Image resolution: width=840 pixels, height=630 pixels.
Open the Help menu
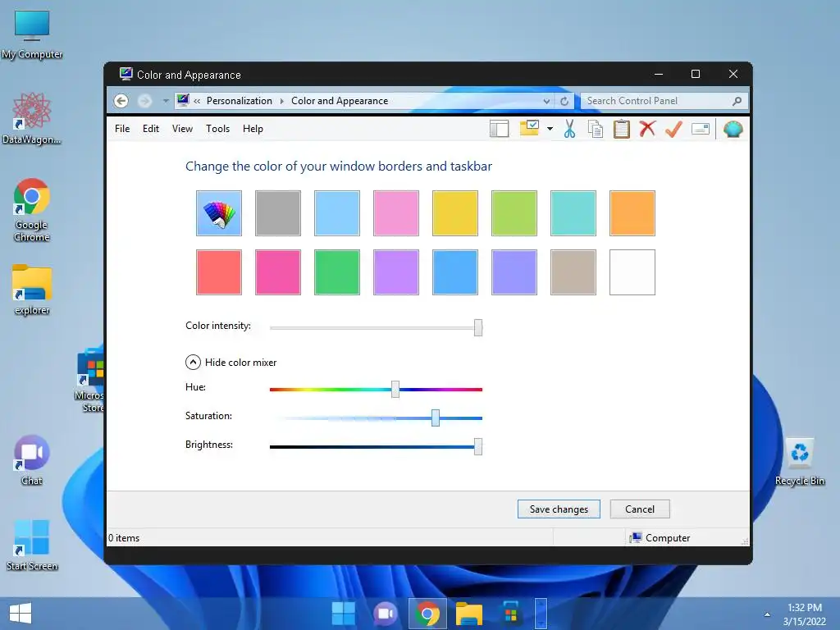tap(253, 129)
